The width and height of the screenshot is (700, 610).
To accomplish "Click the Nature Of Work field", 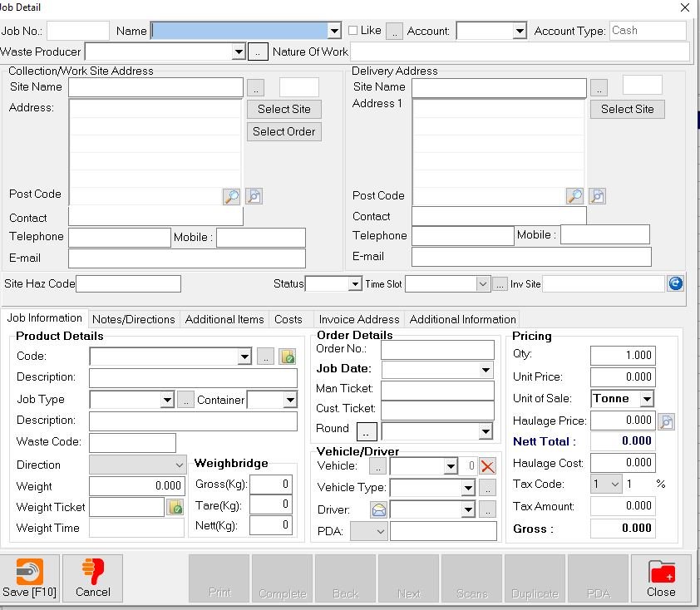I will (520, 52).
